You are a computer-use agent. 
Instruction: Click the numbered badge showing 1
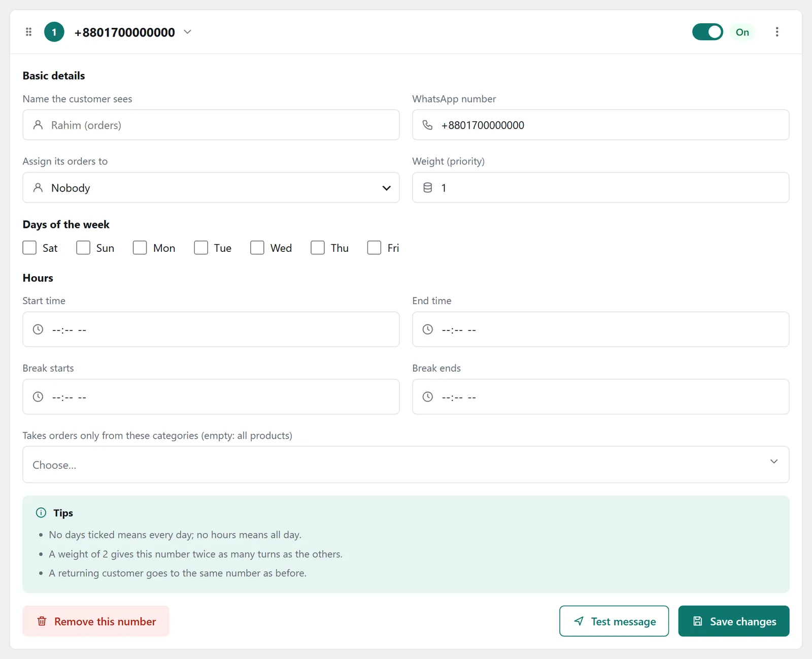(x=54, y=32)
